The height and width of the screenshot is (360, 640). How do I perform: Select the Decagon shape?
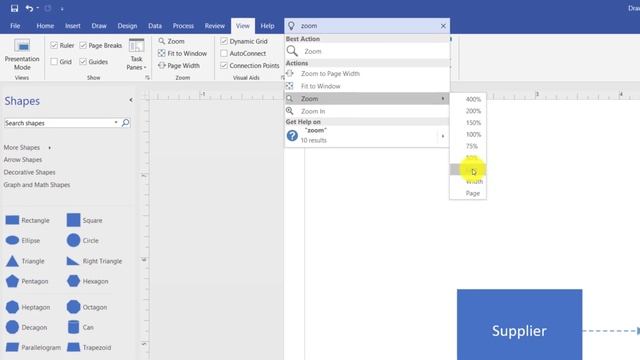pyautogui.click(x=27, y=327)
